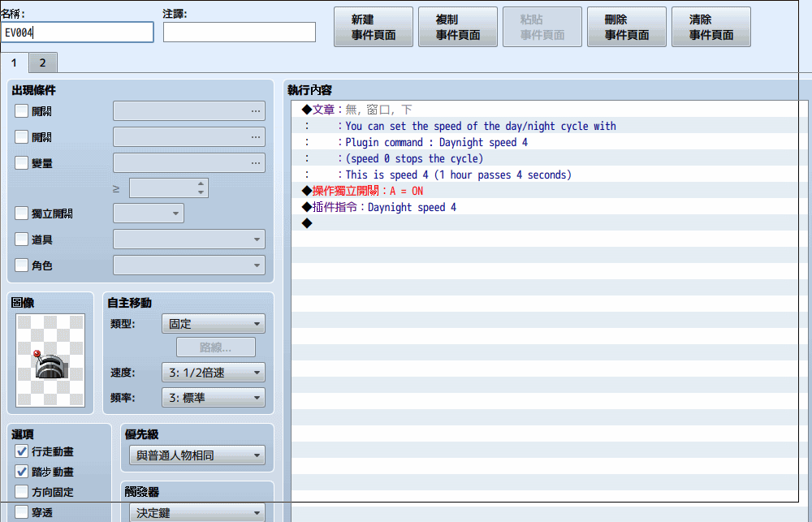Toggle the 穿透 option checkbox
Viewport: 812px width, 522px height.
(21, 512)
